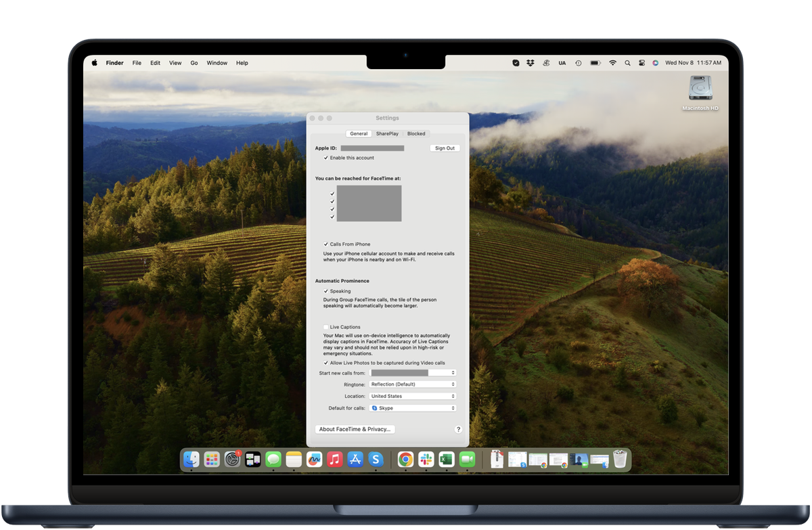
Task: Change the Default for calls dropdown
Action: click(413, 407)
